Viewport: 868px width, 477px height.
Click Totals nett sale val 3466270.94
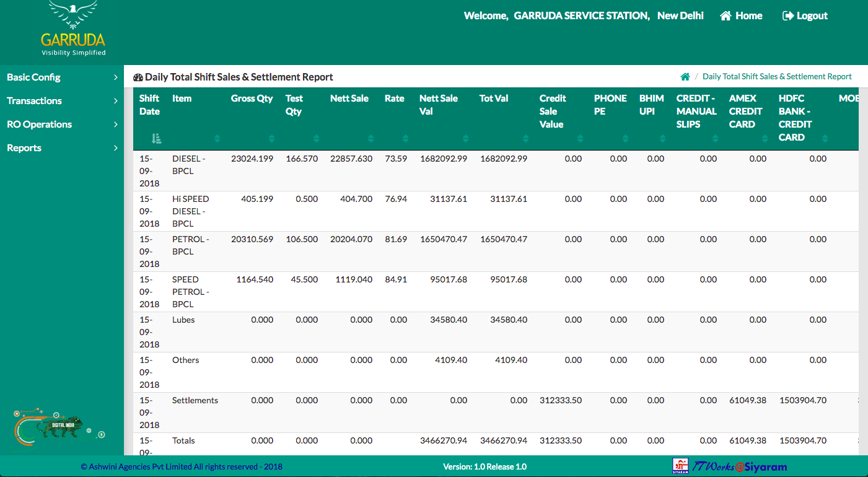click(444, 440)
